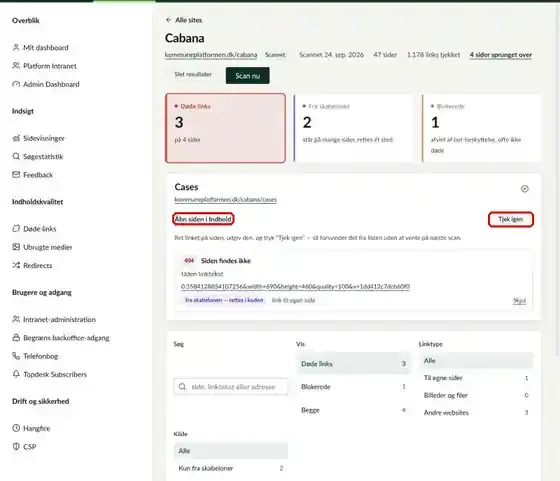Open the broken 404 image URL link

295,286
